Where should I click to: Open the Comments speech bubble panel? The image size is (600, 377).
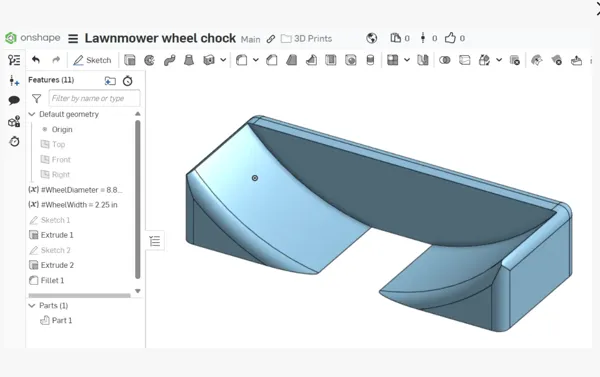(x=14, y=101)
